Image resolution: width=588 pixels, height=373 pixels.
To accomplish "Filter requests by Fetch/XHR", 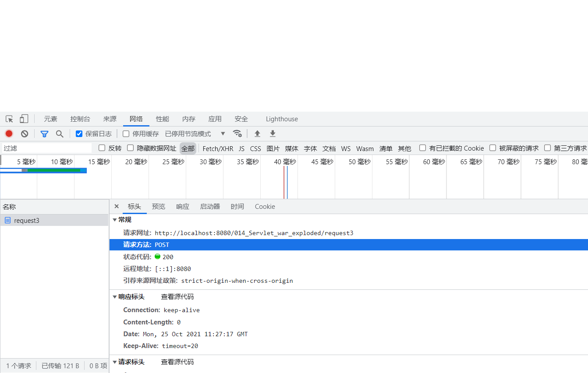I will [x=218, y=148].
